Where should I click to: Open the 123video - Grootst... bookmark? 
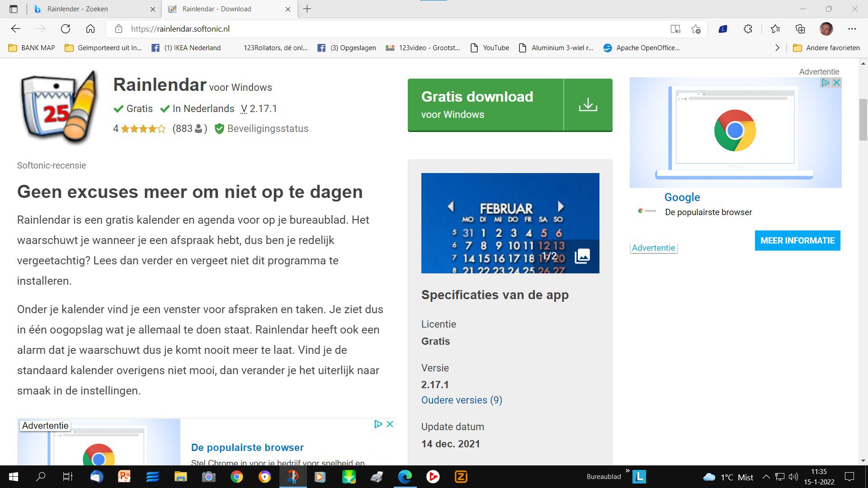click(423, 48)
